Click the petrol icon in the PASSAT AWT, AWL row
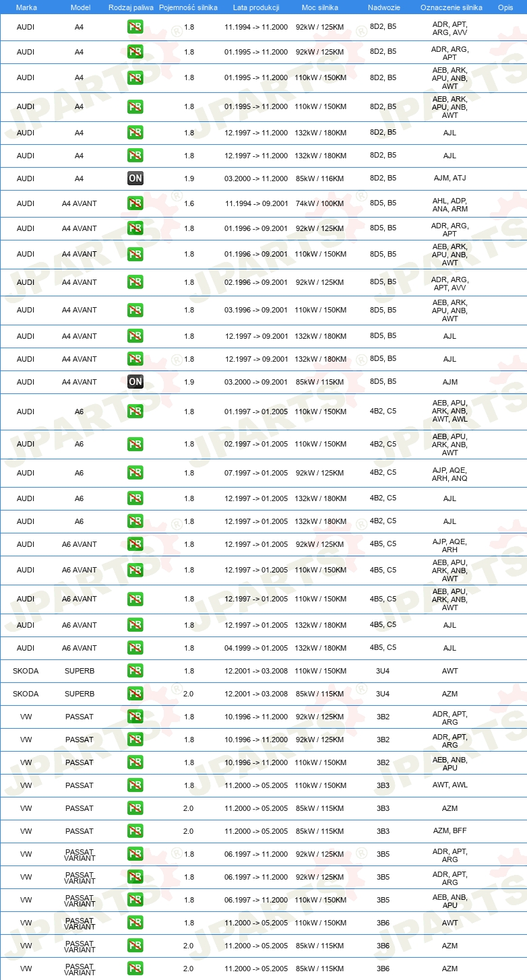The width and height of the screenshot is (527, 980). (x=135, y=785)
